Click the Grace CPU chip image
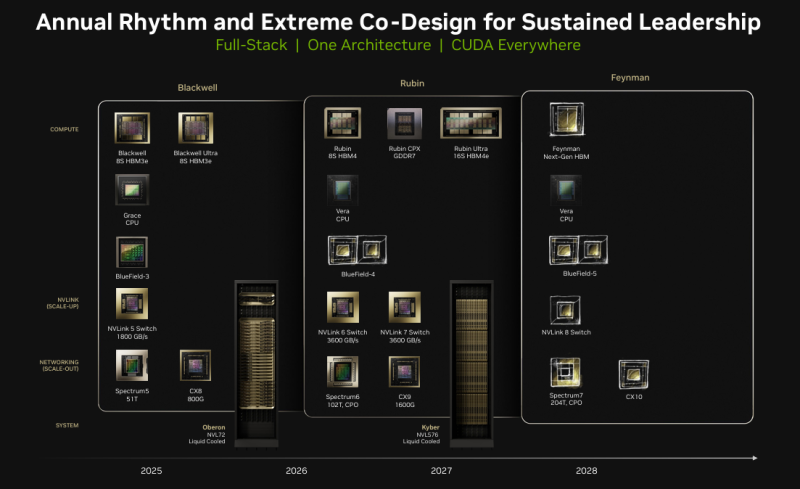This screenshot has width=800, height=489. point(132,190)
